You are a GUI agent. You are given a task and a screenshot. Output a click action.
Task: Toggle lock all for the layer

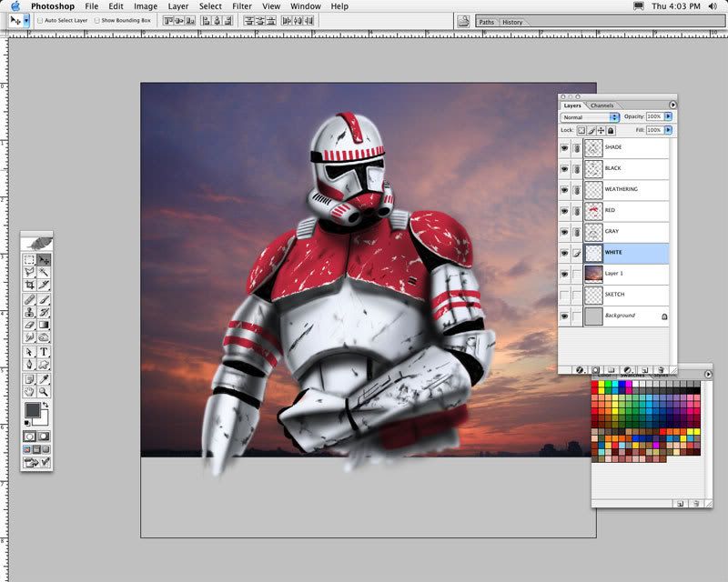(x=611, y=130)
